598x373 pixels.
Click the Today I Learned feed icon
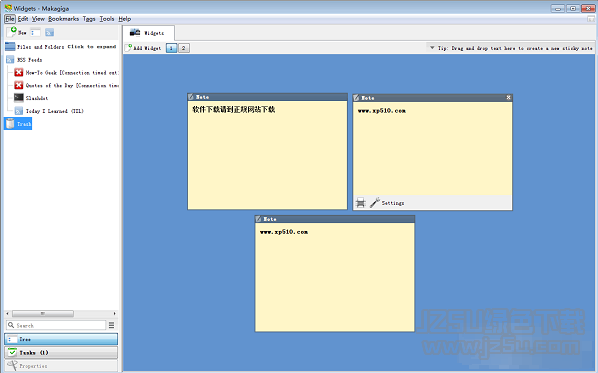click(x=19, y=111)
